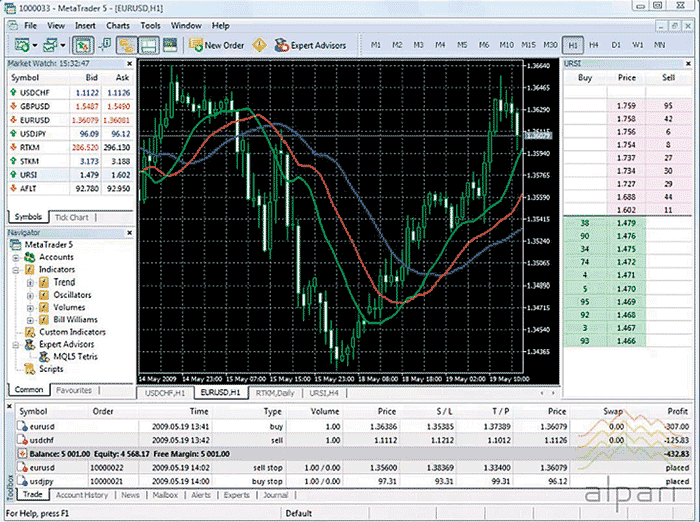
Task: Switch to RTKM,Daily chart tab
Action: tap(275, 393)
